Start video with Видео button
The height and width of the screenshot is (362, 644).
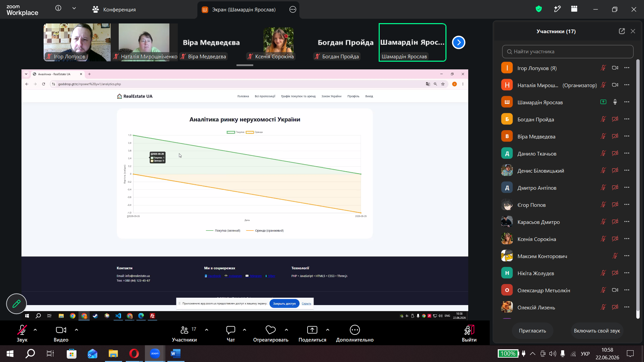[x=61, y=334]
